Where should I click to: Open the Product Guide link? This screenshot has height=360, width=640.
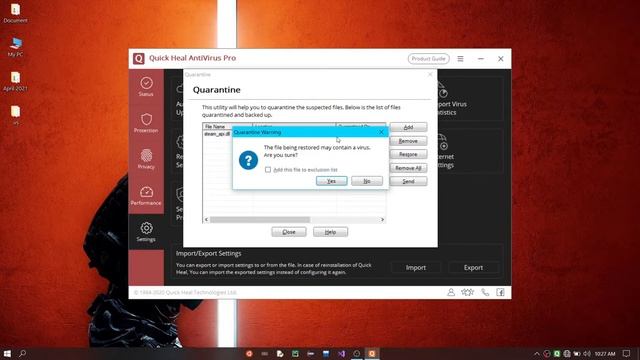tap(428, 59)
